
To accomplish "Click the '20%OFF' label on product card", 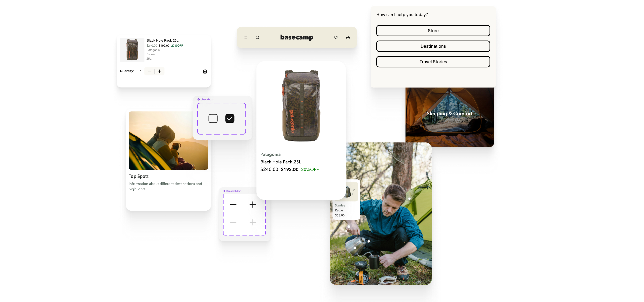I will point(310,169).
